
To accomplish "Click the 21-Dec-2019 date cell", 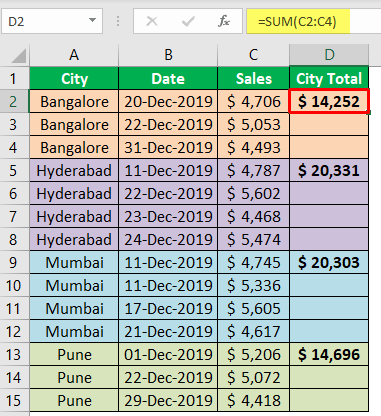I will coord(168,332).
